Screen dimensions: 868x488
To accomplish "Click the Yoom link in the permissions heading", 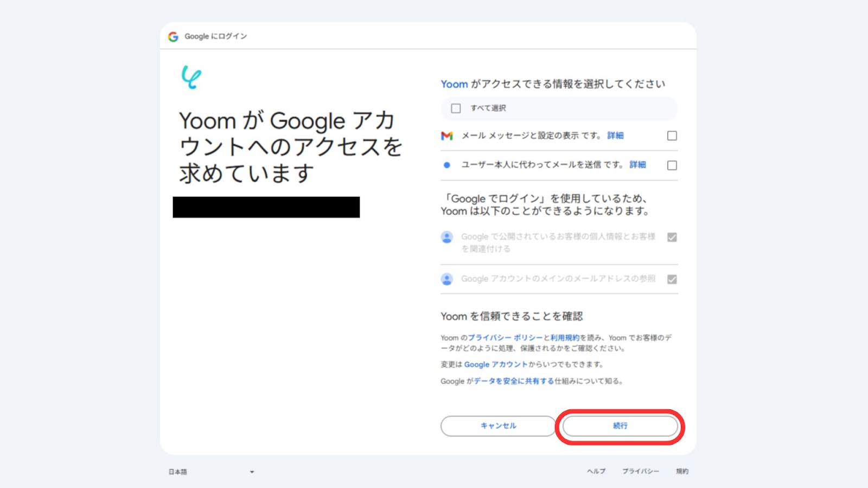I will [454, 84].
